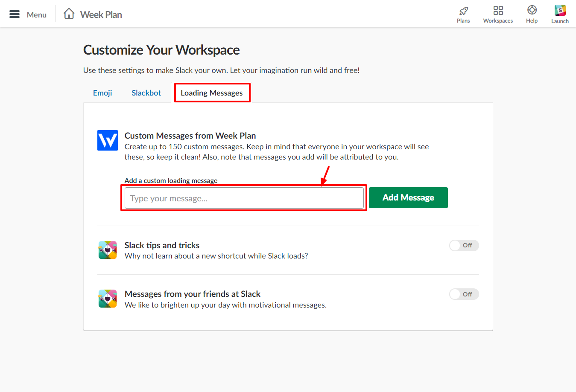576x392 pixels.
Task: Click the Off label on first switch
Action: coord(468,245)
